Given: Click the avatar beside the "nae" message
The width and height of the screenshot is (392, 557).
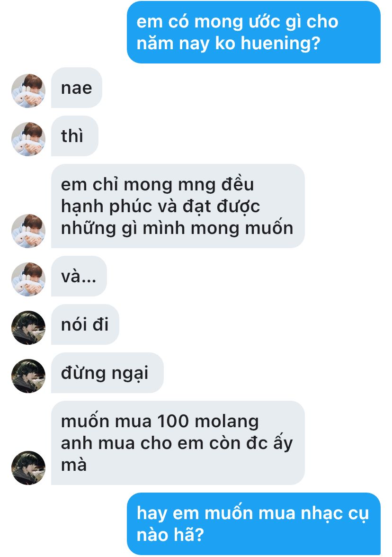Looking at the screenshot, I should click(28, 90).
